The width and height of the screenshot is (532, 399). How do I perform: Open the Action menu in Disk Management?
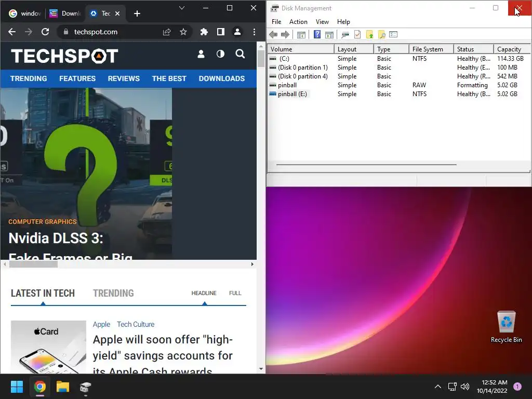click(298, 22)
